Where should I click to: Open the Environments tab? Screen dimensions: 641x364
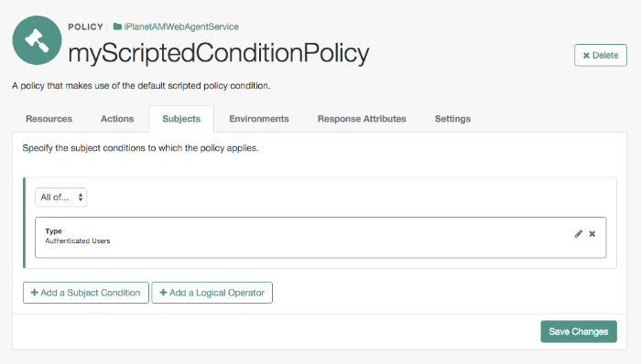coord(259,119)
